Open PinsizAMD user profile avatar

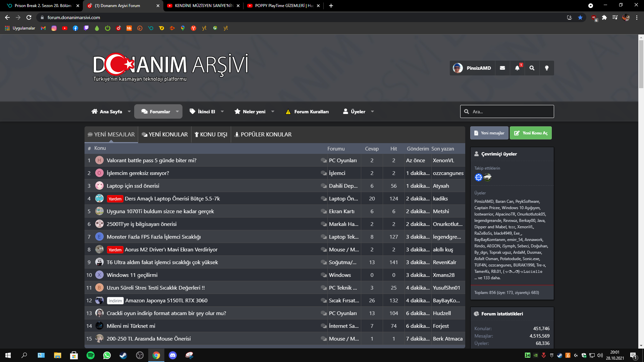click(x=458, y=68)
